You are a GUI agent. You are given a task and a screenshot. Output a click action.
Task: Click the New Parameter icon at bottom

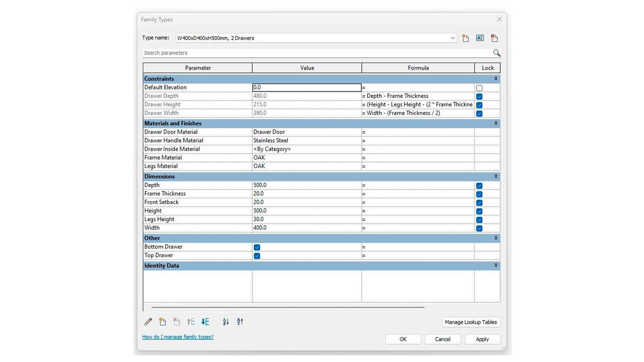click(x=162, y=322)
